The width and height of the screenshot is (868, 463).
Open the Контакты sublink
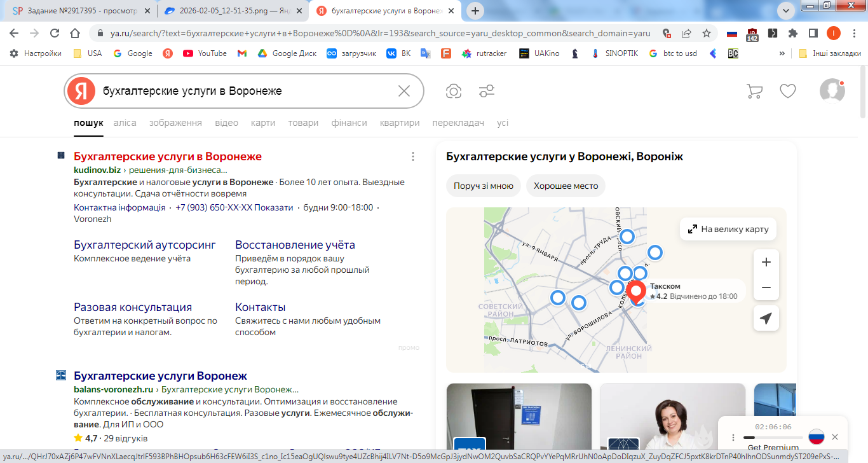point(261,307)
